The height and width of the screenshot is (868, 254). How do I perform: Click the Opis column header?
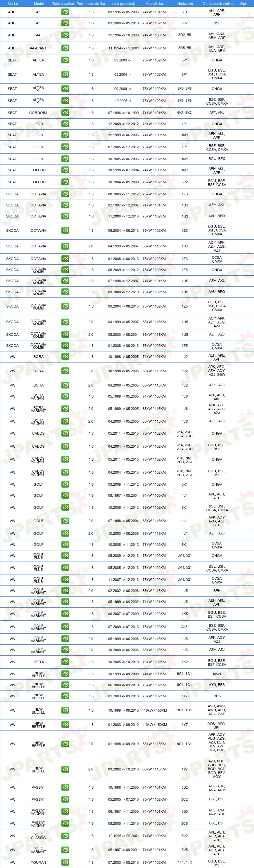point(244,4)
